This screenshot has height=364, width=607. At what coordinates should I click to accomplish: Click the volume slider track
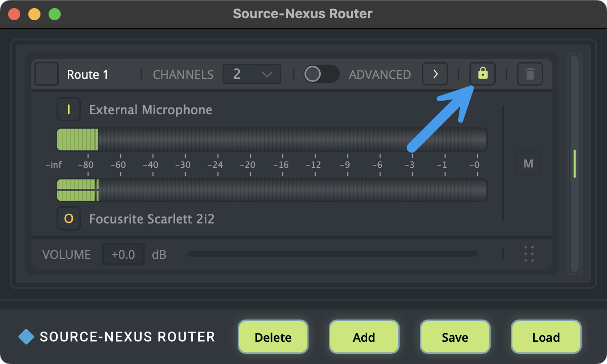click(x=332, y=254)
